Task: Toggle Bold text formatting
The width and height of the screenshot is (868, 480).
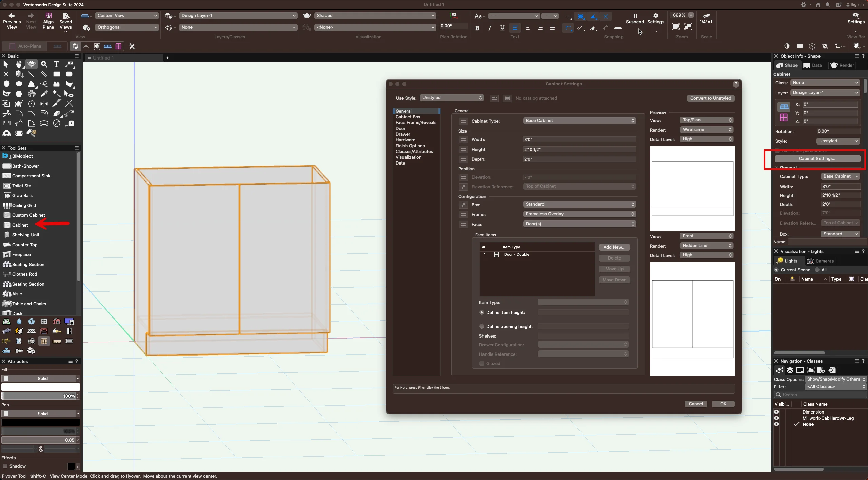Action: tap(477, 28)
